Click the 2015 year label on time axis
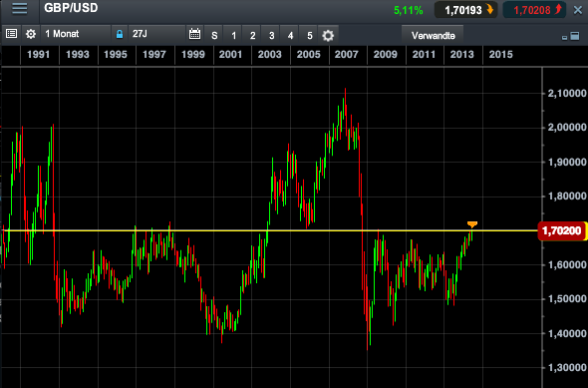The height and width of the screenshot is (388, 588). (500, 55)
